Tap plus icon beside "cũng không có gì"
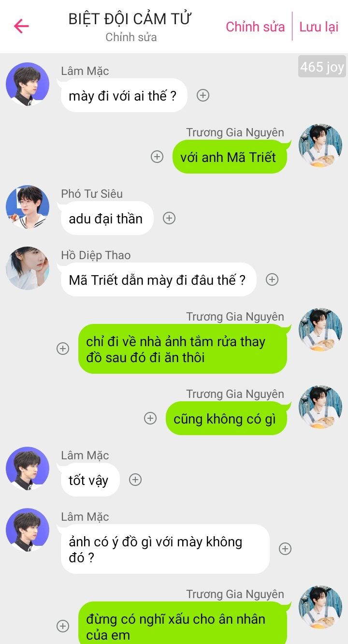Image resolution: width=348 pixels, height=644 pixels. pos(150,418)
